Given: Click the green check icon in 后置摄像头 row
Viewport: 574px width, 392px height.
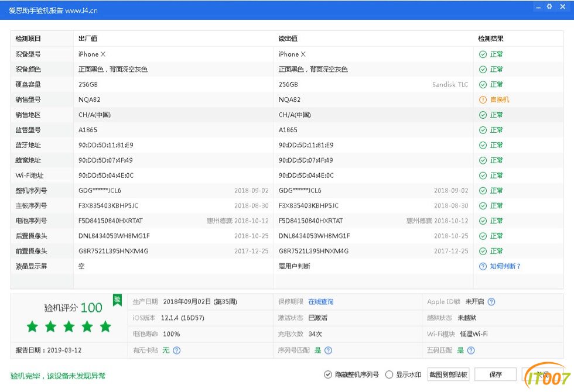Looking at the screenshot, I should (x=483, y=236).
